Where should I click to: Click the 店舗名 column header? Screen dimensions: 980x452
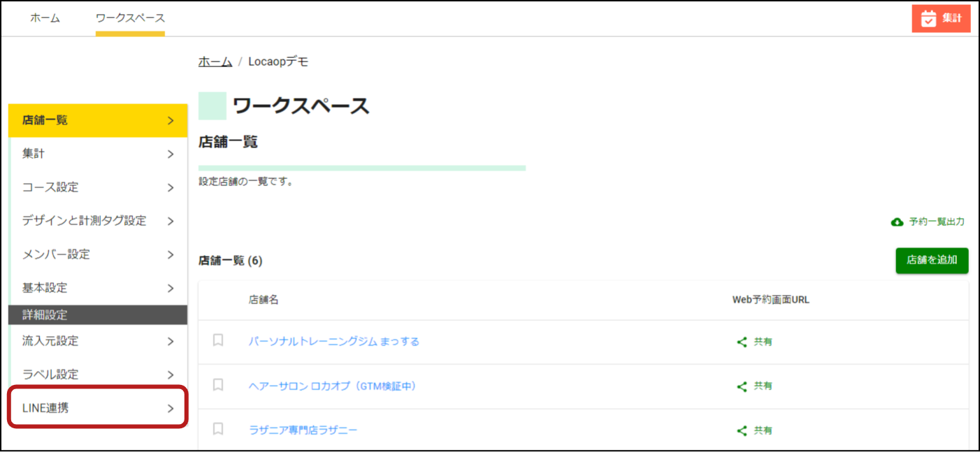(264, 300)
